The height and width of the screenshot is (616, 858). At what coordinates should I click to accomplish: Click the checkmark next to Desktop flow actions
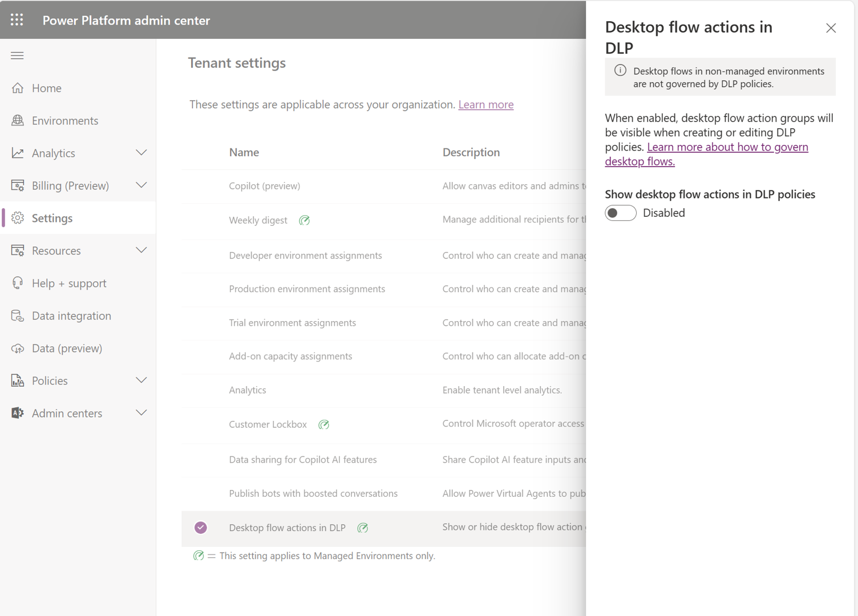[x=201, y=527]
